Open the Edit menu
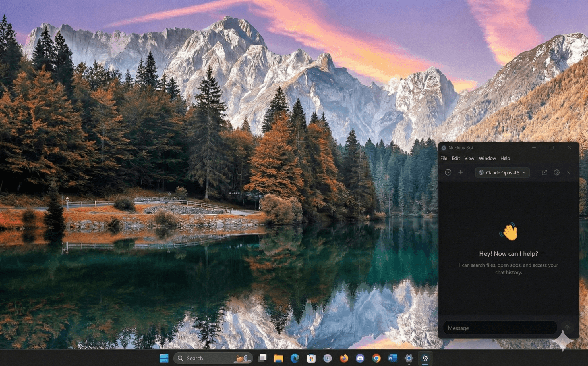This screenshot has height=366, width=588. (x=456, y=158)
